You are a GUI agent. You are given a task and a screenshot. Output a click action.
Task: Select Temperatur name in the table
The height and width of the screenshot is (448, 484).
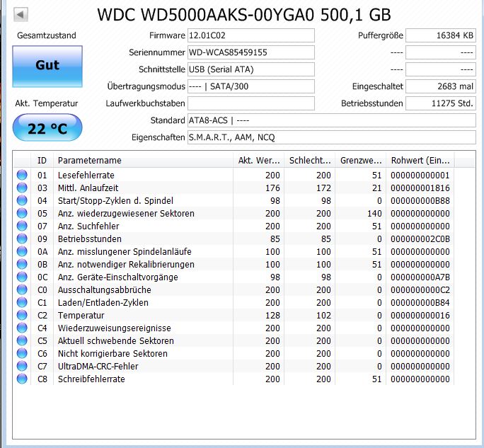tap(81, 315)
